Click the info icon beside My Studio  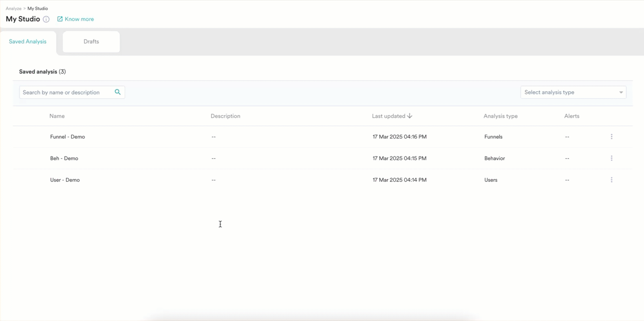[46, 19]
